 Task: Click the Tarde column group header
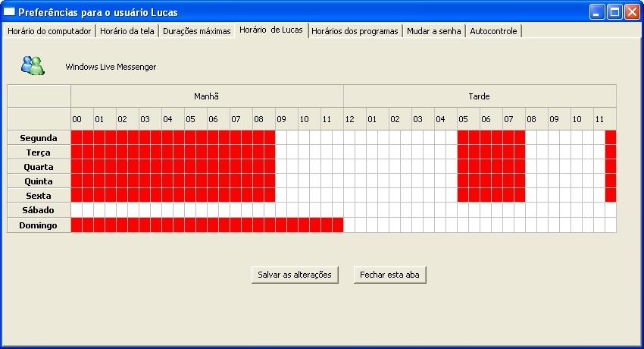click(x=480, y=96)
